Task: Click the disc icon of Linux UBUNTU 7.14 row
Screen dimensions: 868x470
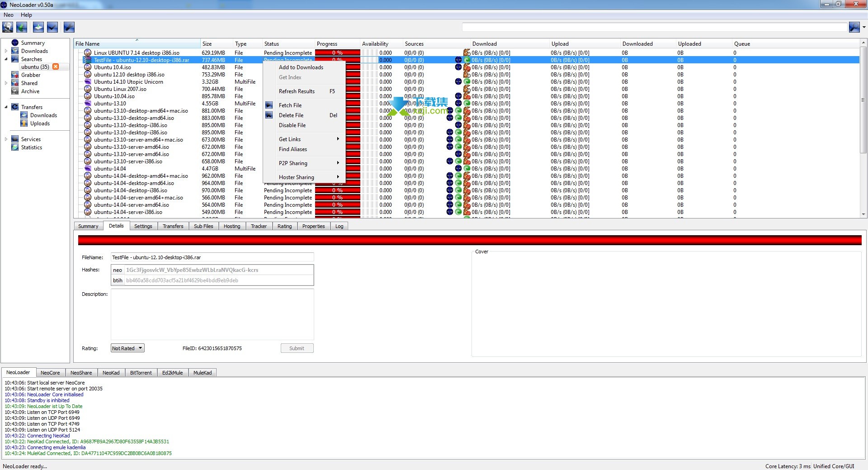Action: pyautogui.click(x=88, y=53)
